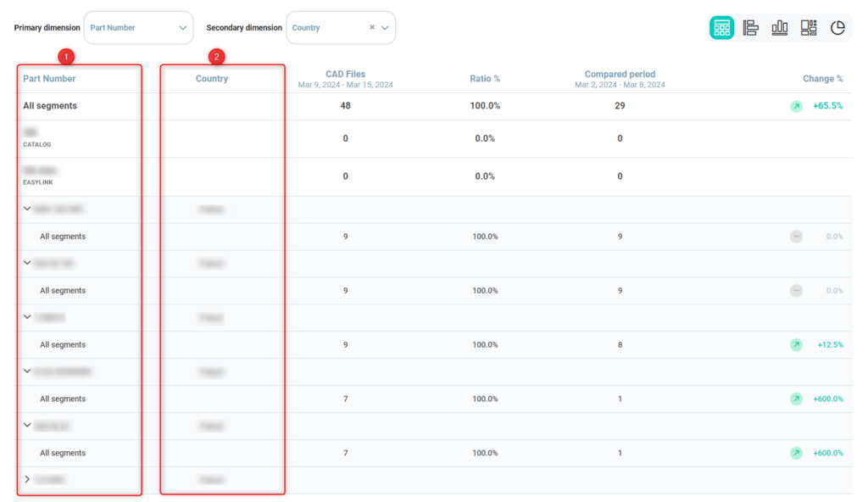Viewport: 868px width, 502px height.
Task: Clear the Country secondary dimension selection
Action: (371, 27)
